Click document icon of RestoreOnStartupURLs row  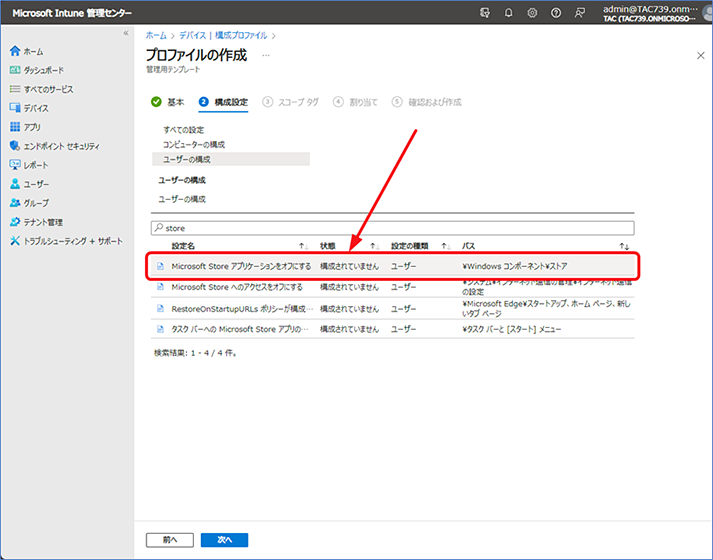(x=160, y=309)
